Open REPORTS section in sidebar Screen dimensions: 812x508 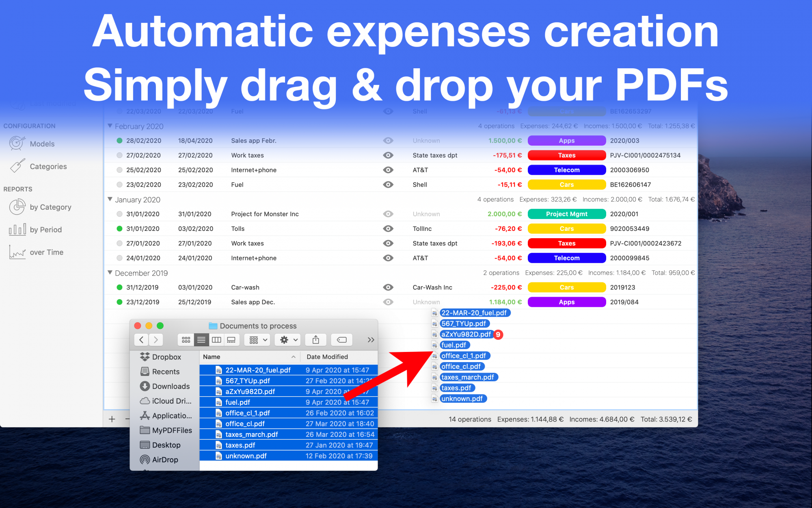(x=17, y=189)
